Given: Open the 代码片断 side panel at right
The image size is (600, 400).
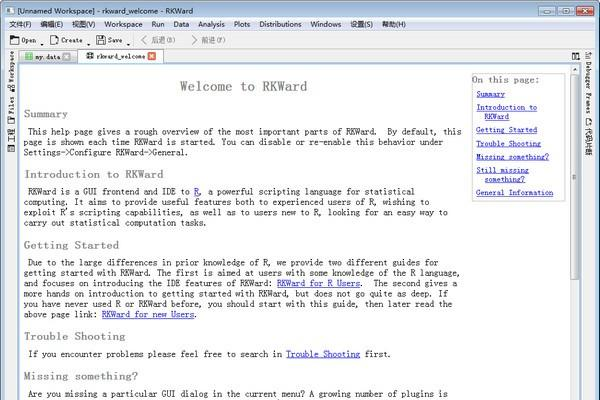Looking at the screenshot, I should tap(588, 137).
